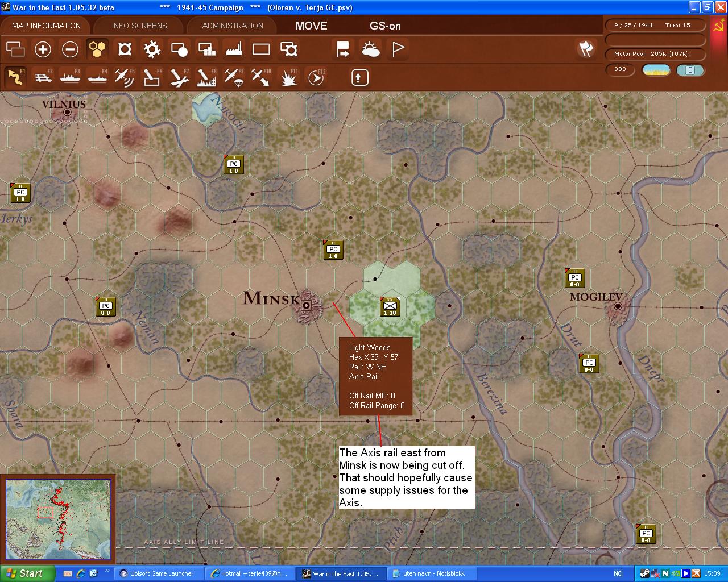Select the PC 1-0 unit above Merkys
Viewport: 728px width, 582px height.
20,193
